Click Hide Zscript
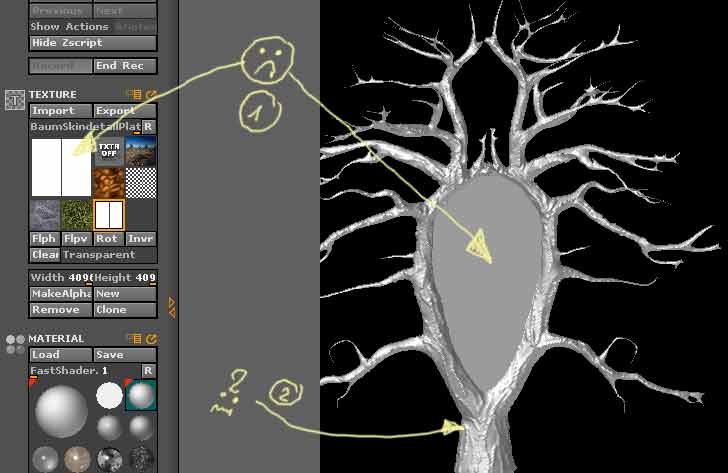The height and width of the screenshot is (473, 728). pos(92,43)
